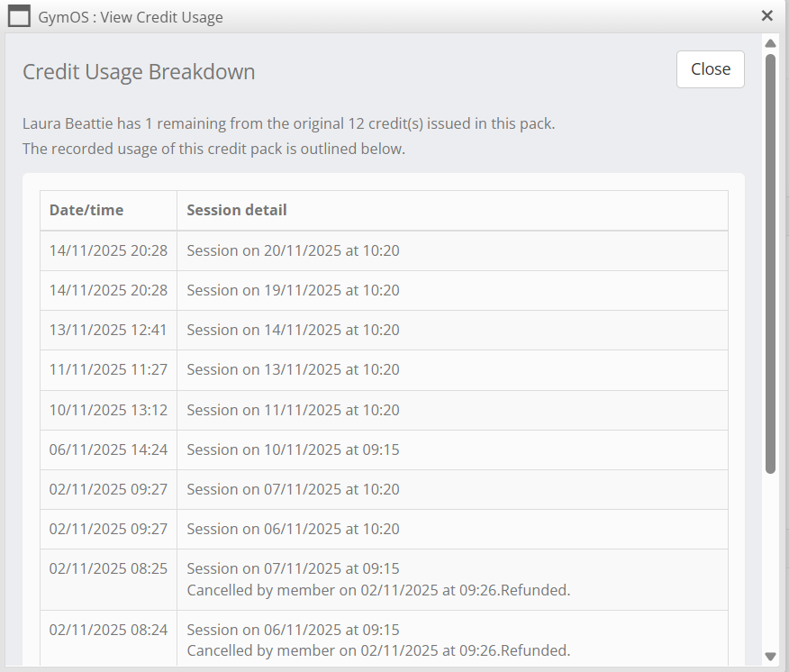Image resolution: width=789 pixels, height=672 pixels.
Task: Select the Session on 20/11/2025 at 10:20 entry
Action: 293,250
